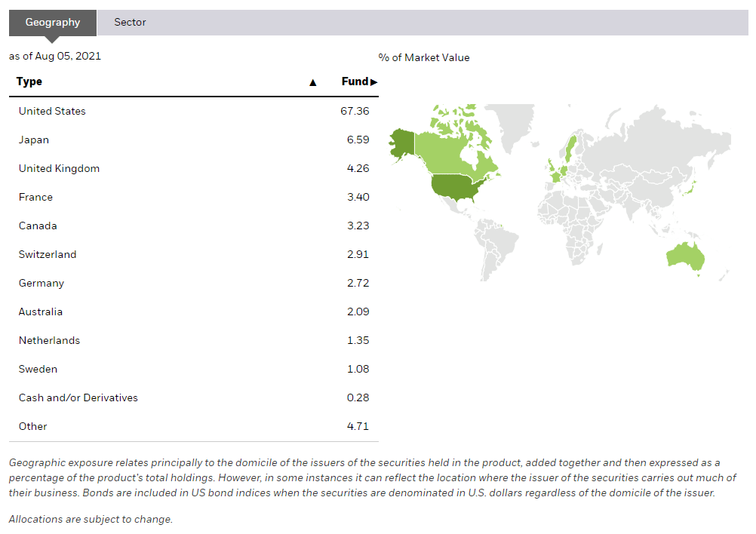Viewport: 756px width, 534px height.
Task: Select the Switzerland row label
Action: coord(48,254)
